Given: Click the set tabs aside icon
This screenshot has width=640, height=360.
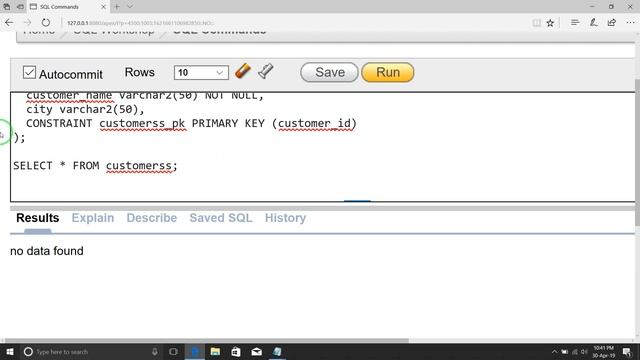Looking at the screenshot, I should click(x=20, y=7).
